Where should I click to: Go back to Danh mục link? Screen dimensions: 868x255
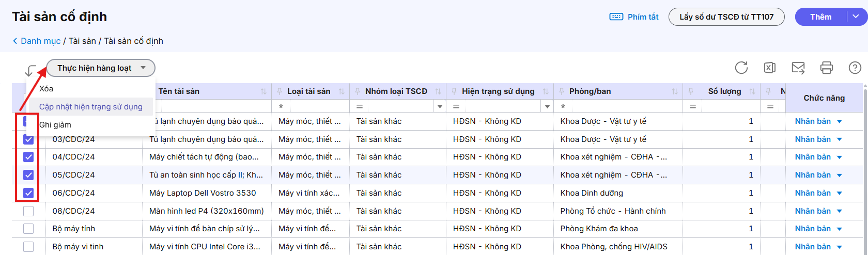(x=40, y=41)
